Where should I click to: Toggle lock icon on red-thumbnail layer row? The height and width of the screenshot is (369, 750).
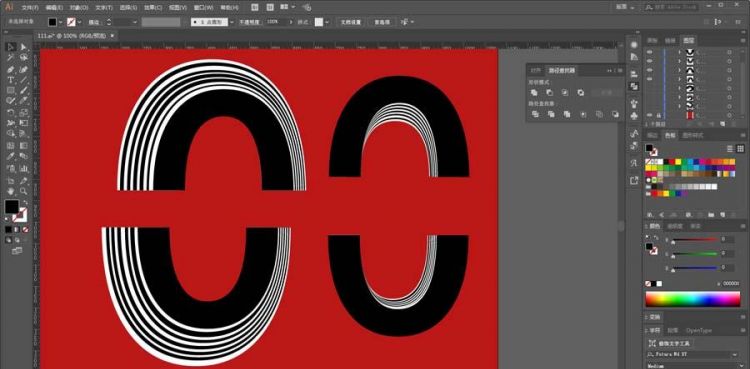[659, 115]
